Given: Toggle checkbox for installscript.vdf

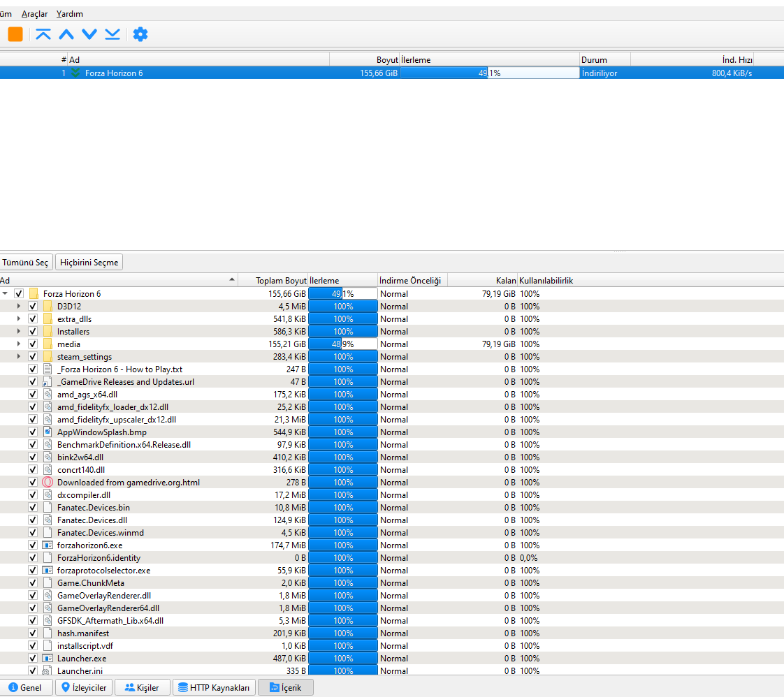Looking at the screenshot, I should coord(33,645).
